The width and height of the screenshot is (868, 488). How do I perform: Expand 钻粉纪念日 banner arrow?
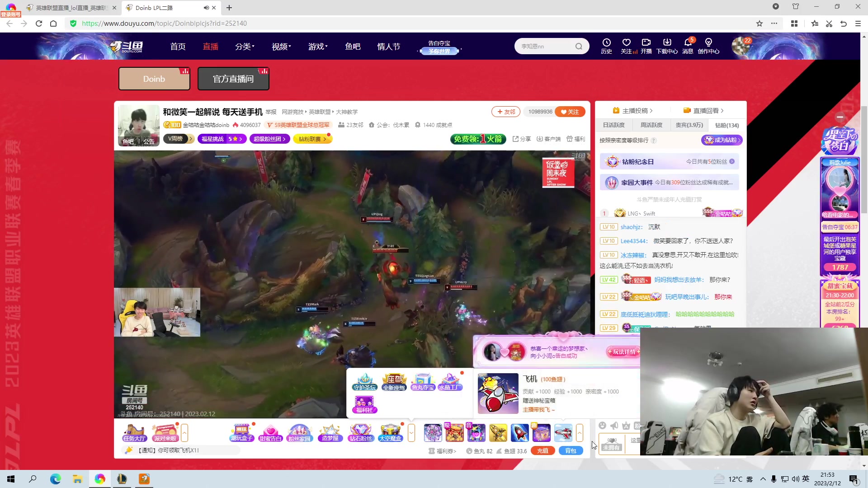(732, 161)
